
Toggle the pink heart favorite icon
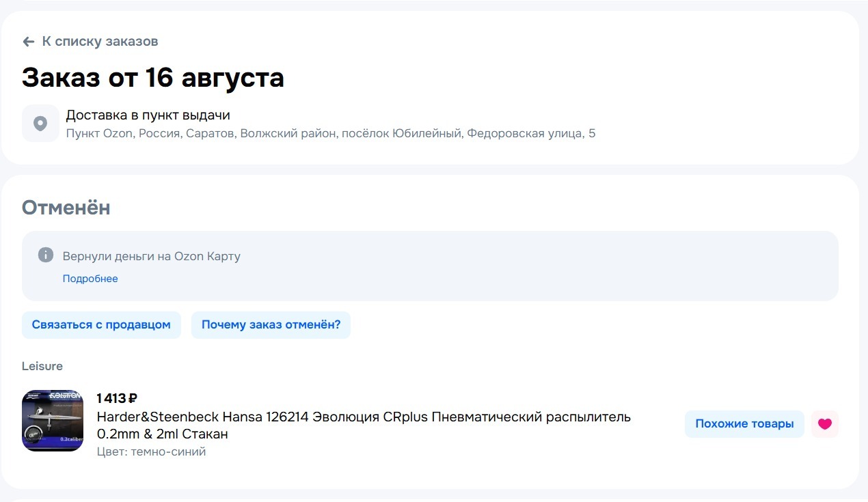[x=825, y=424]
